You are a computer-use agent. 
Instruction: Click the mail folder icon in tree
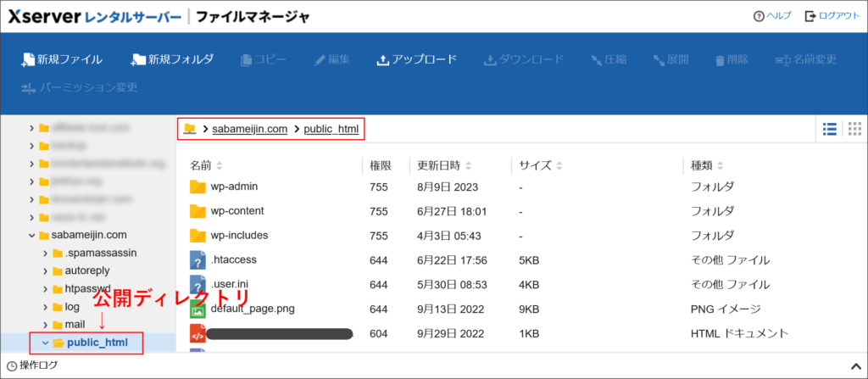[57, 324]
